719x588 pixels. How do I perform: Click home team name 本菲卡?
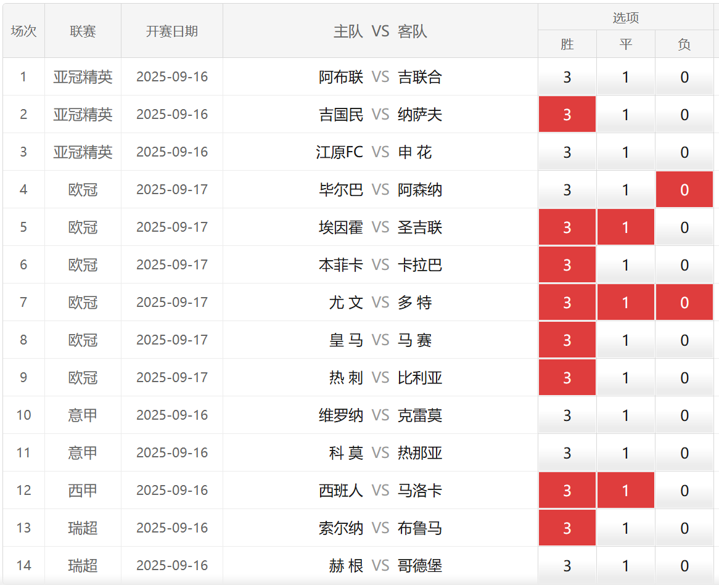341,265
